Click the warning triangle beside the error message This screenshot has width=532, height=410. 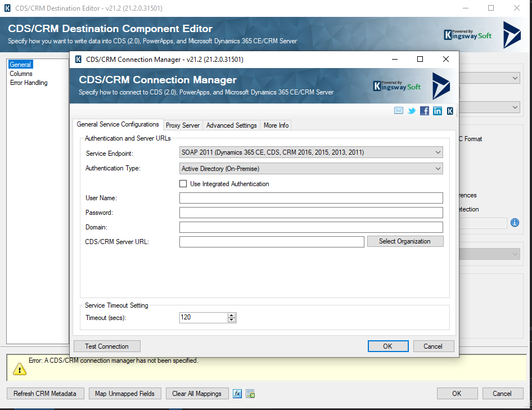pyautogui.click(x=20, y=369)
